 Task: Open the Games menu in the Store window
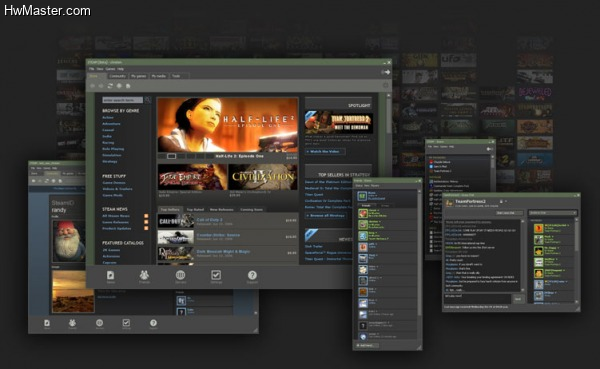tap(110, 69)
